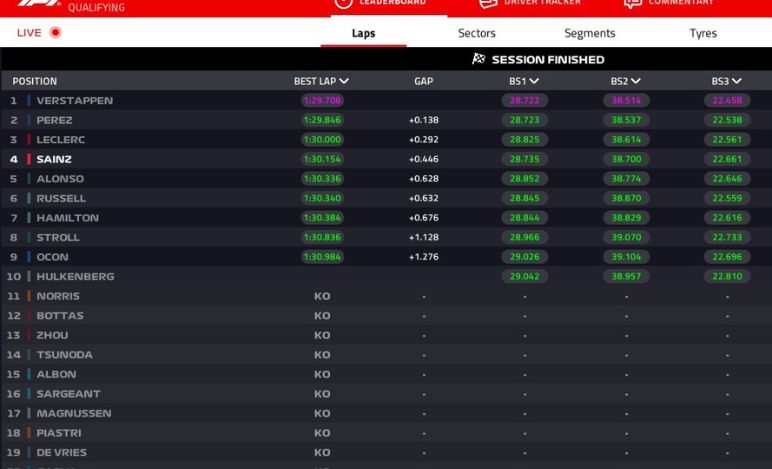
Task: Click Perez's 22.538 BS3 time
Action: pyautogui.click(x=727, y=120)
